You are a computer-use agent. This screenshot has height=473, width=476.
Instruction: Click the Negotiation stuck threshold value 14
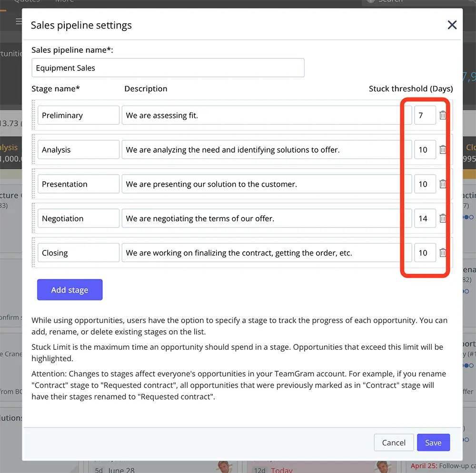[x=425, y=218]
